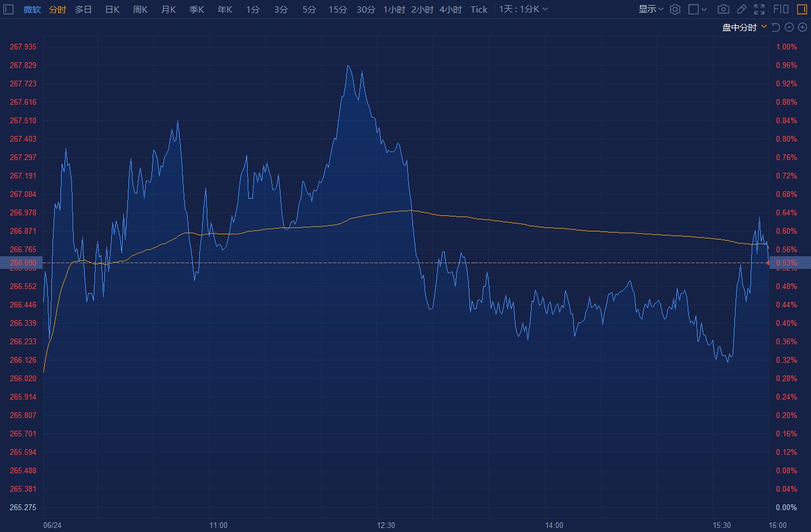Select the 2小时 period
Screen dimensions: 811x532
click(x=422, y=10)
